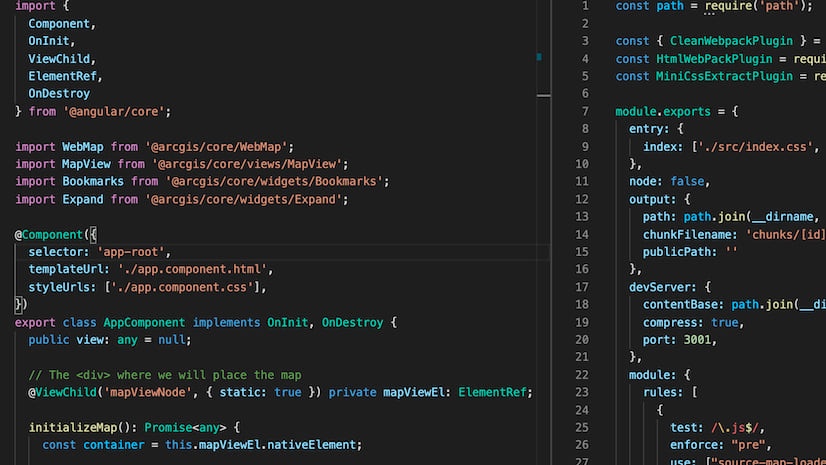Click line number 2 in the right gutter
This screenshot has width=826, height=465.
(585, 24)
